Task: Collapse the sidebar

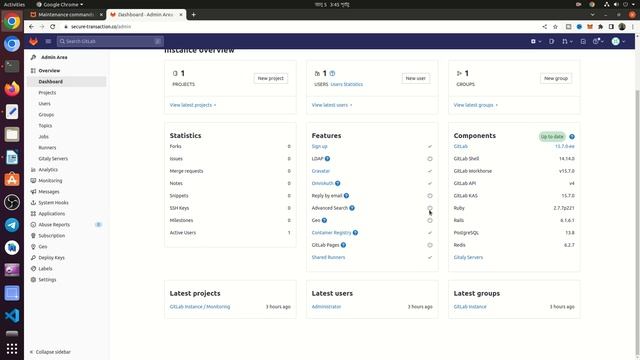Action: click(x=50, y=352)
